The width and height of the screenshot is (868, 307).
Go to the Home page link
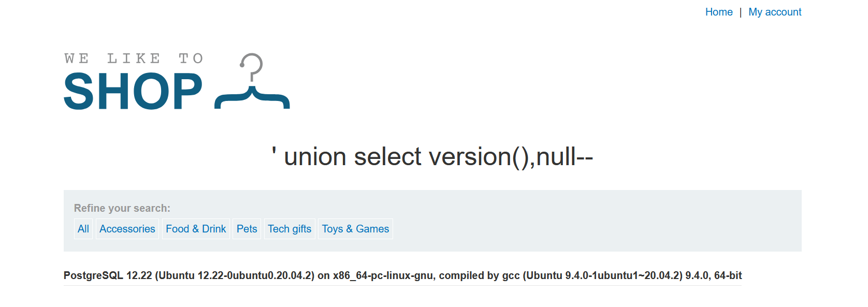(718, 12)
